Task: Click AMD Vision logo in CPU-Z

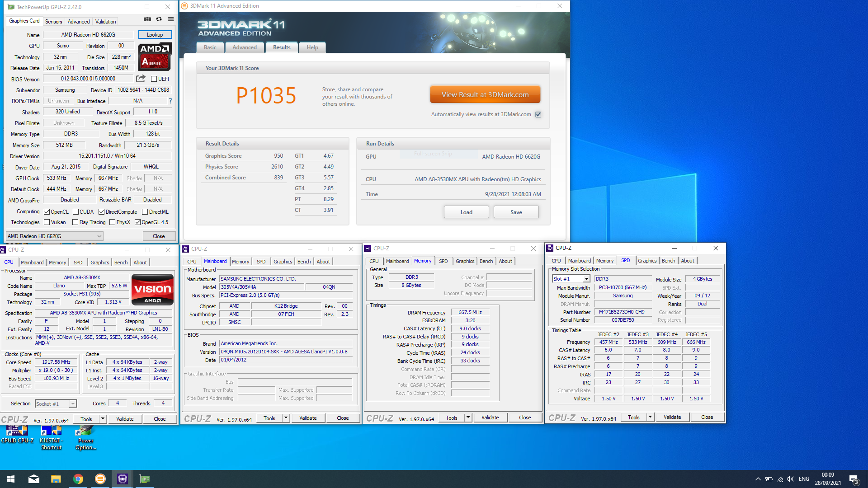Action: coord(153,290)
